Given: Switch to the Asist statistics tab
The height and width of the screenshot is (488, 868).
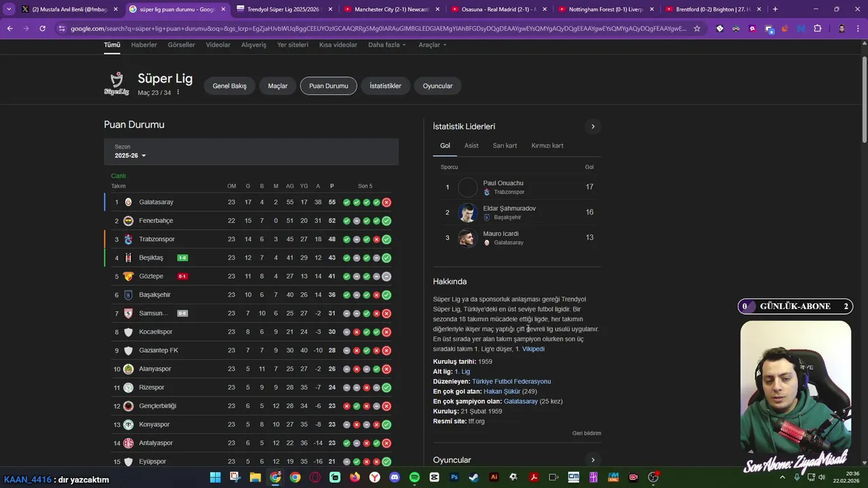Looking at the screenshot, I should pos(471,146).
